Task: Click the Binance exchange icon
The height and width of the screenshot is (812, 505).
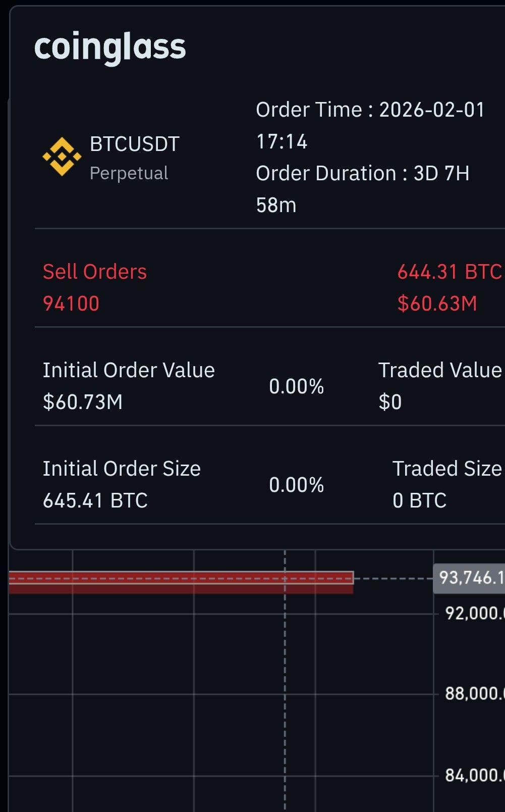Action: tap(62, 157)
